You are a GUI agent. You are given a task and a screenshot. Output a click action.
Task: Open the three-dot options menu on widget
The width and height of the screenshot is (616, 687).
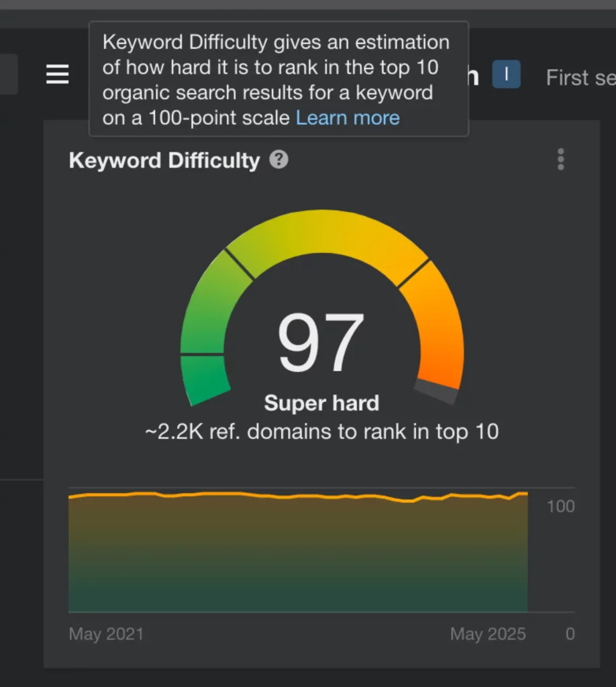coord(560,160)
